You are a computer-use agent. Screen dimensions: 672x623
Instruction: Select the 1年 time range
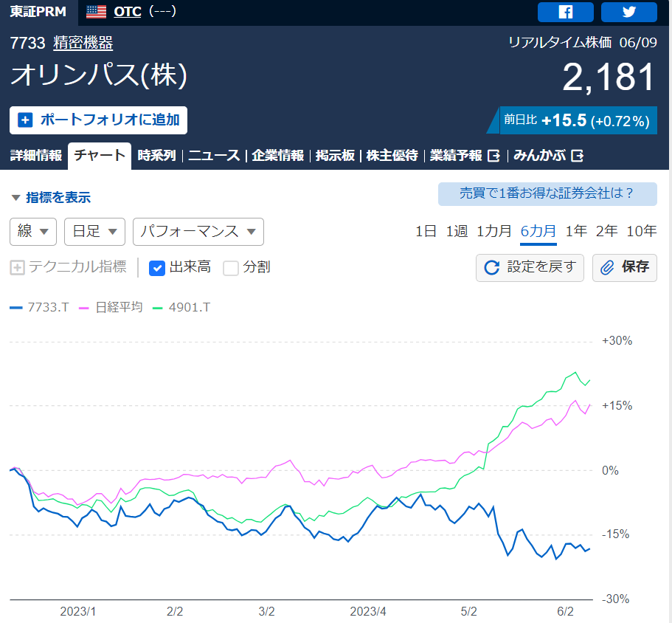(576, 231)
